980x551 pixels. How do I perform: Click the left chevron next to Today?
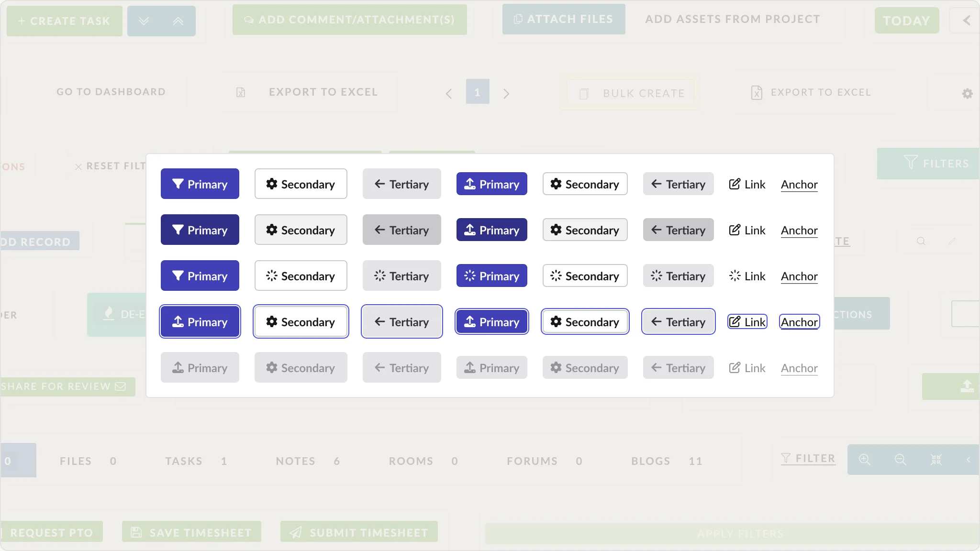(966, 20)
